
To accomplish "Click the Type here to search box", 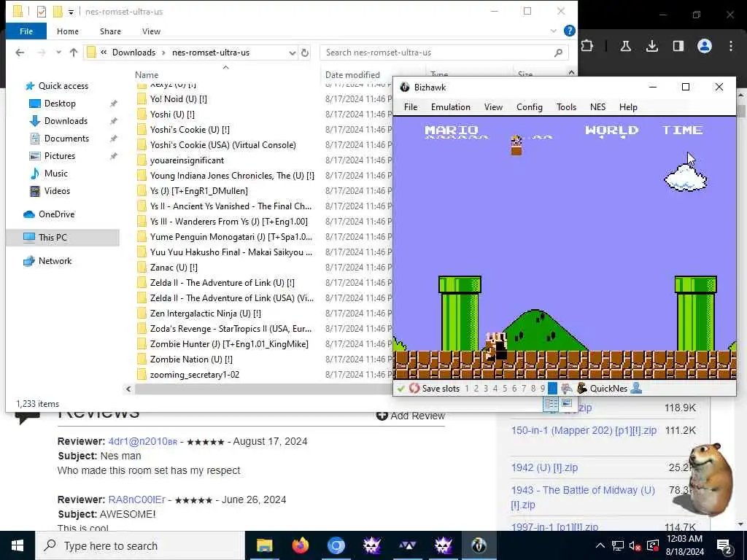I will (x=140, y=545).
